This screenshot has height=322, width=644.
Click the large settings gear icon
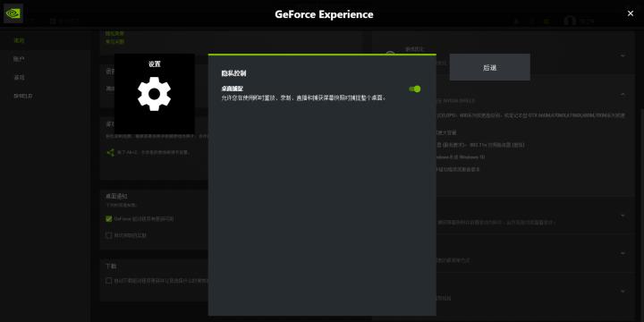pos(154,94)
